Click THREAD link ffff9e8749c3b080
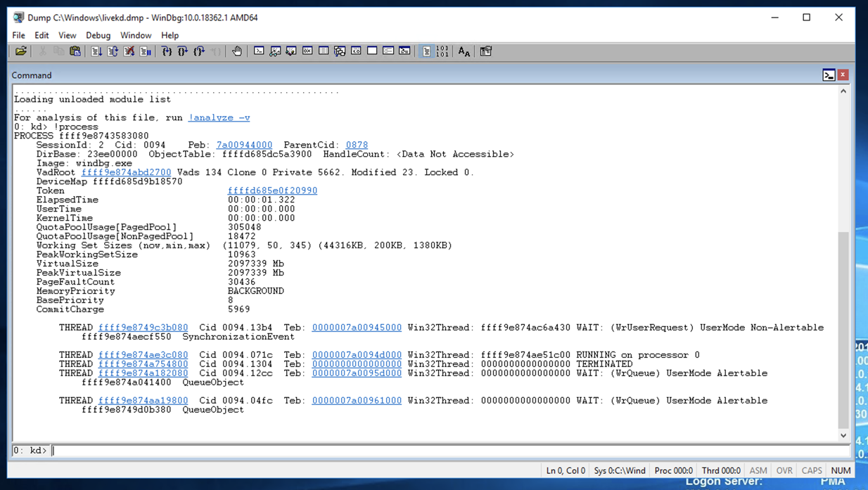 pyautogui.click(x=143, y=328)
